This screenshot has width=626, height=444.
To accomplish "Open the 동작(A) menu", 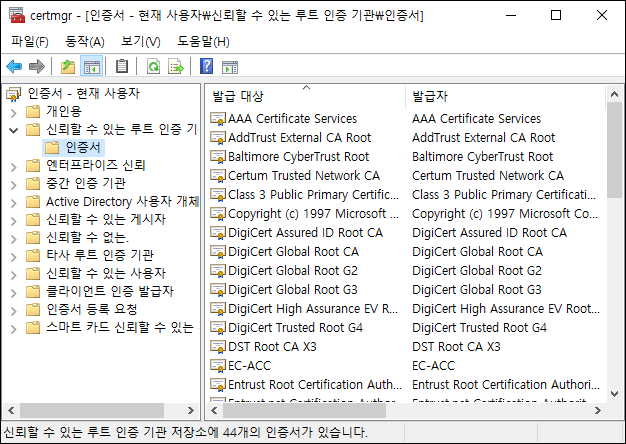I will (x=85, y=41).
